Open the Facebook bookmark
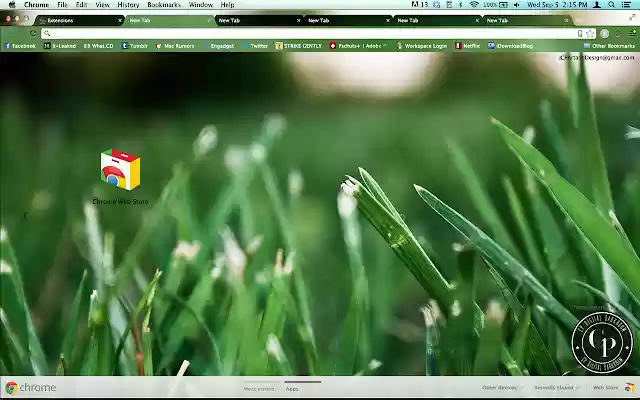Image resolution: width=640 pixels, height=400 pixels. [x=20, y=46]
